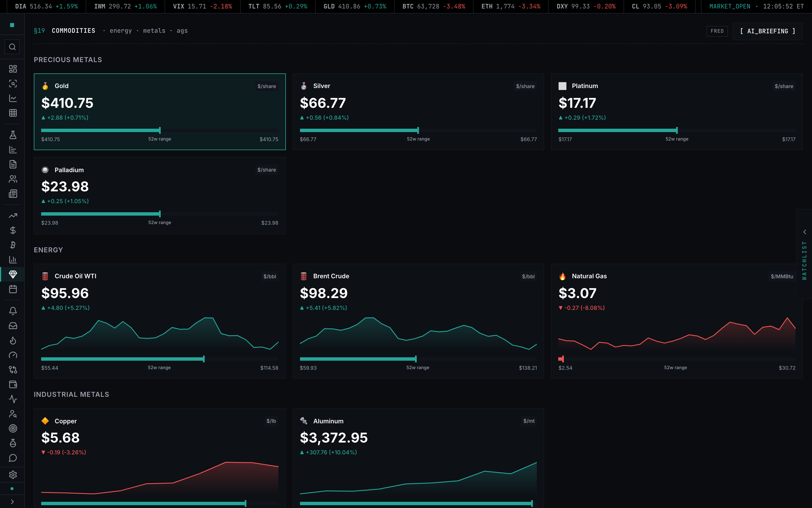
Task: Open the compare branches arrows icon
Action: (x=13, y=370)
